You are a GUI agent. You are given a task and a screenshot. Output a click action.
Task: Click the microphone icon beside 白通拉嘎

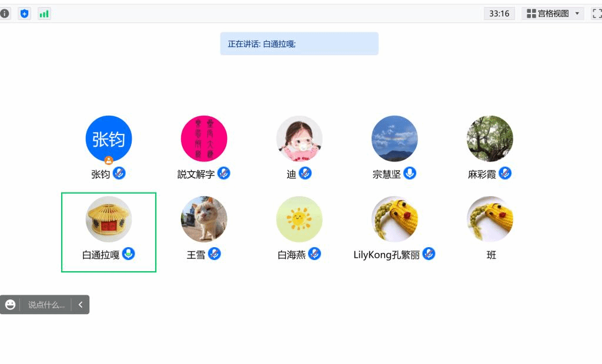129,254
